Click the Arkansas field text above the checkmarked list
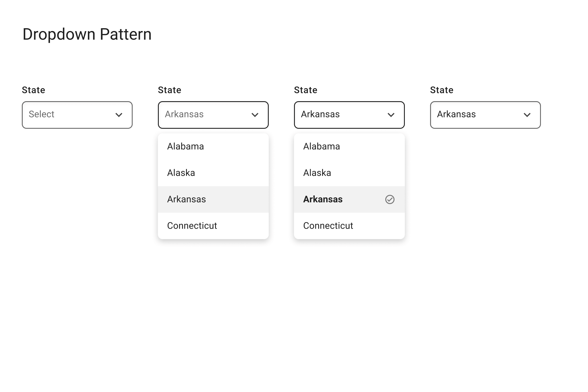The height and width of the screenshot is (392, 588). point(320,114)
